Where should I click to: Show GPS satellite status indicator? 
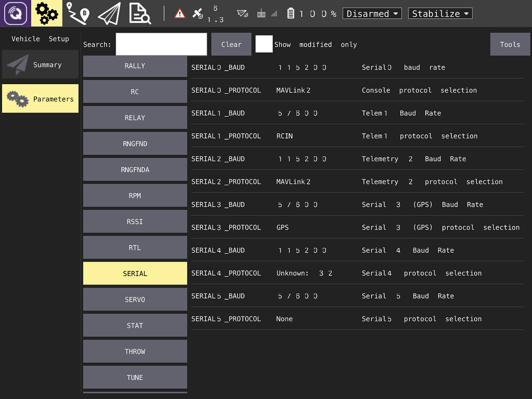pyautogui.click(x=198, y=14)
